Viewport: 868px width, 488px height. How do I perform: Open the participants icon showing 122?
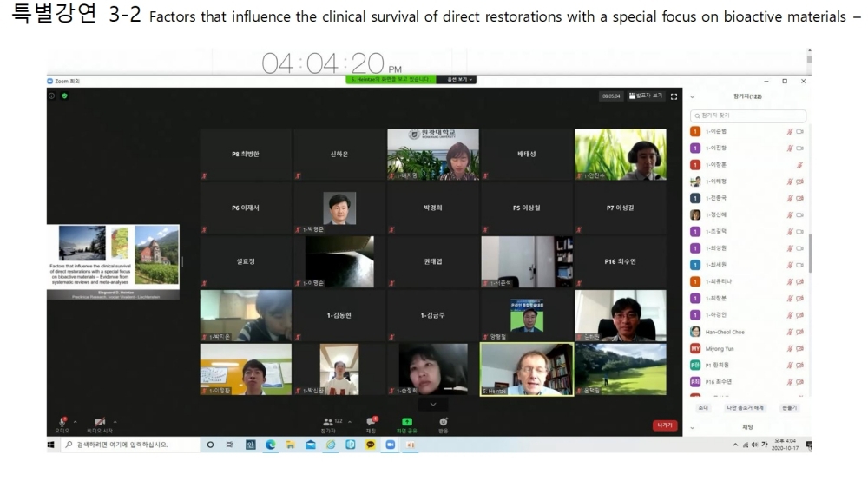[328, 422]
